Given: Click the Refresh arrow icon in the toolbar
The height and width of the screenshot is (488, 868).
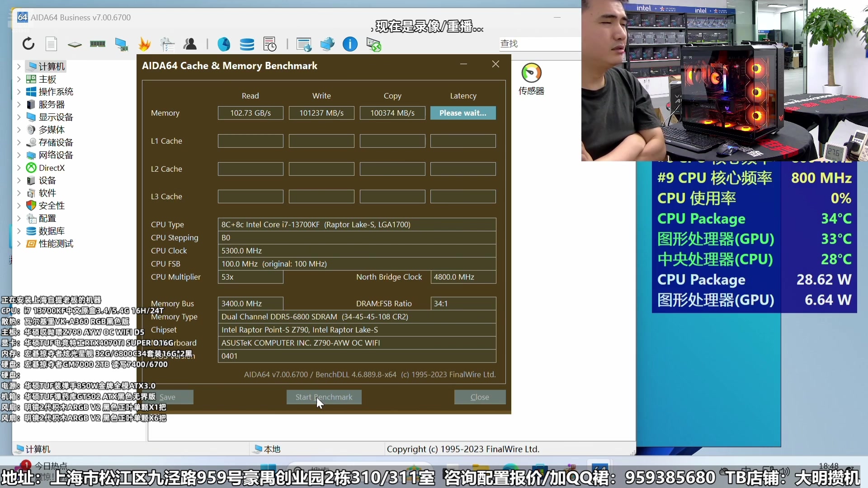Looking at the screenshot, I should 28,44.
